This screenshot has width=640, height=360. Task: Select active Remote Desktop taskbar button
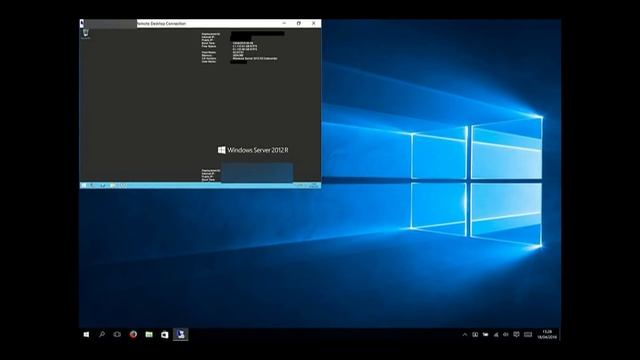click(180, 334)
